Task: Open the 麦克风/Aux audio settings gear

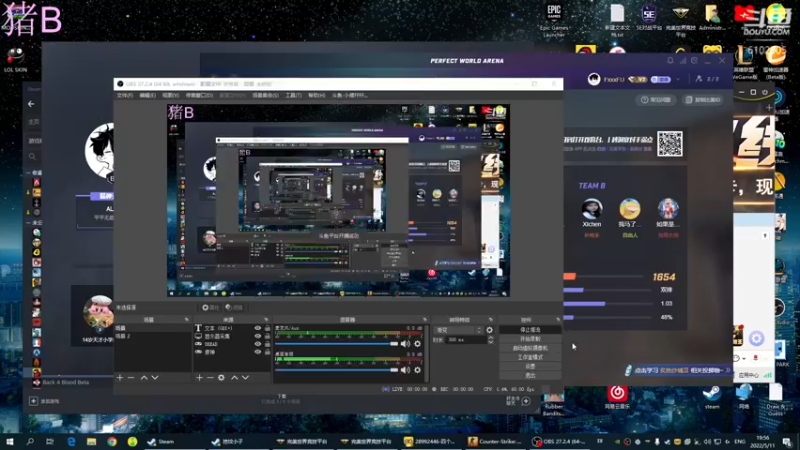Action: pos(417,344)
